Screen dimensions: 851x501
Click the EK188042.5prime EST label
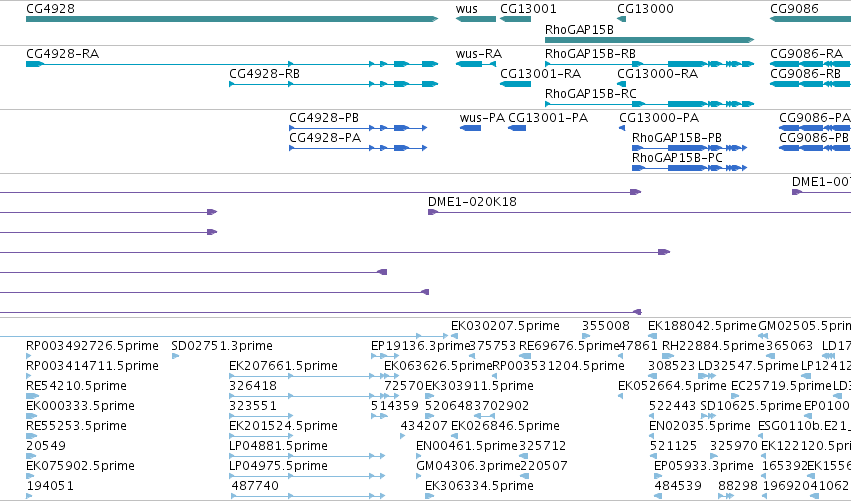point(702,326)
